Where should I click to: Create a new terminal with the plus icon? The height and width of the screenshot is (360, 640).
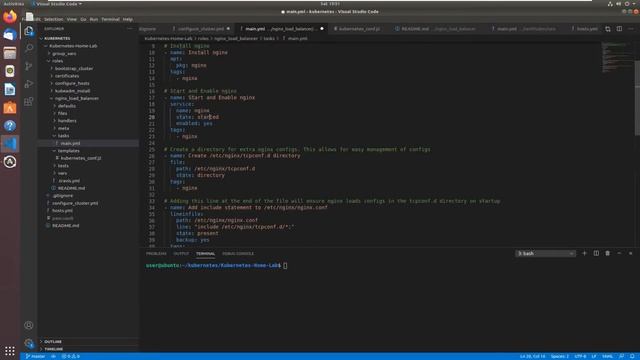[x=584, y=253]
